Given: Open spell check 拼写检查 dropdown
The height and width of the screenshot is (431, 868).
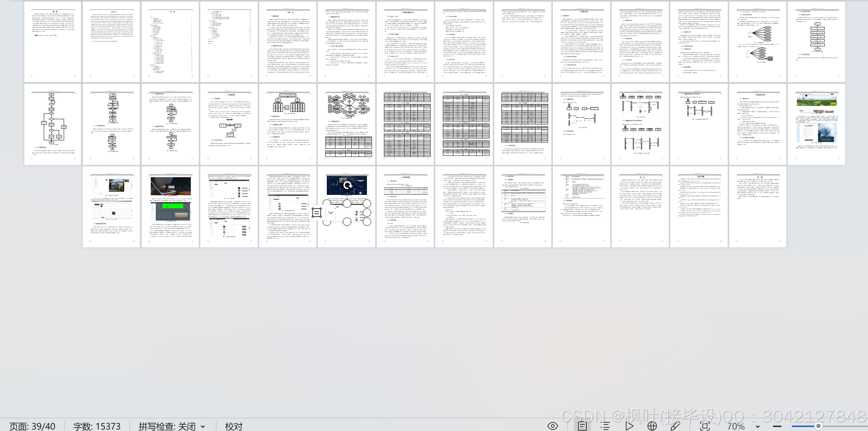Looking at the screenshot, I should pos(203,427).
